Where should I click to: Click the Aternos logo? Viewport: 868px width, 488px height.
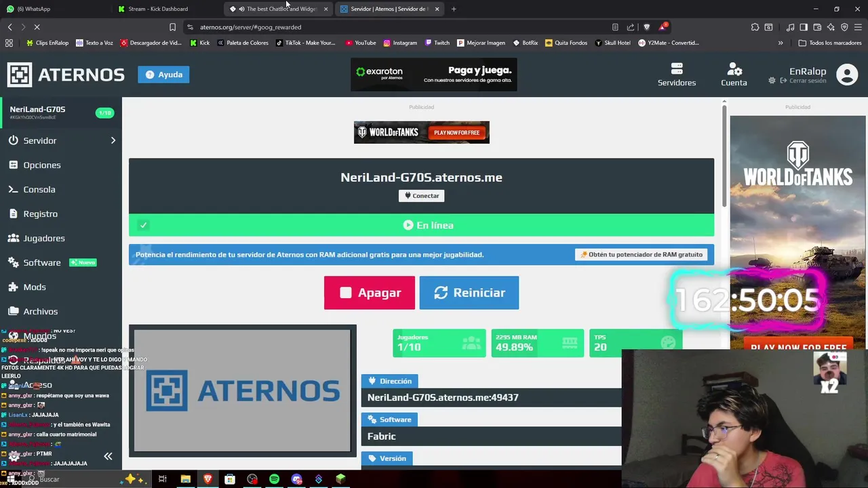pos(66,75)
